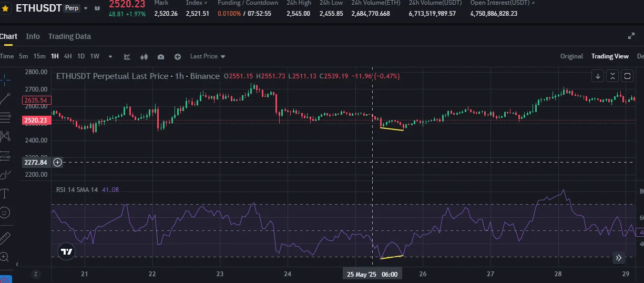This screenshot has height=283, width=644.
Task: Open the Last Price dropdown
Action: [208, 56]
